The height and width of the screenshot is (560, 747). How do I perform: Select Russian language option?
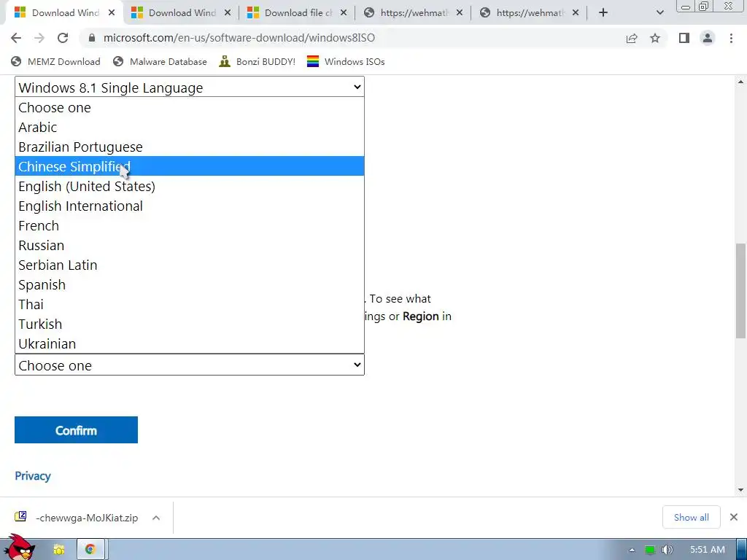coord(190,245)
